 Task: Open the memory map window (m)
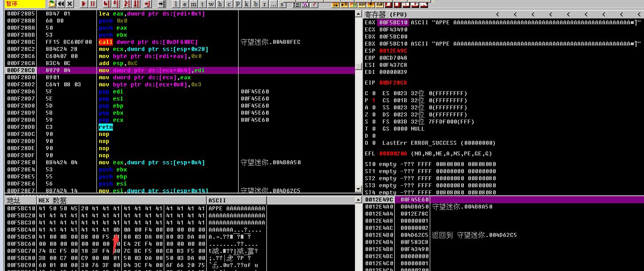tap(193, 4)
